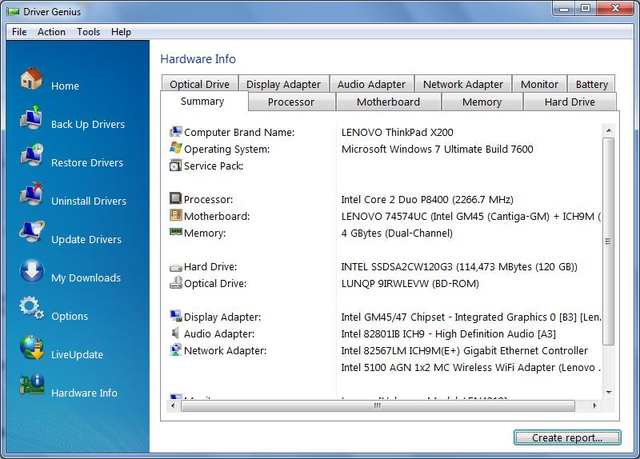The width and height of the screenshot is (640, 459).
Task: Click the horizontal scrollbar left arrow
Action: click(x=173, y=406)
